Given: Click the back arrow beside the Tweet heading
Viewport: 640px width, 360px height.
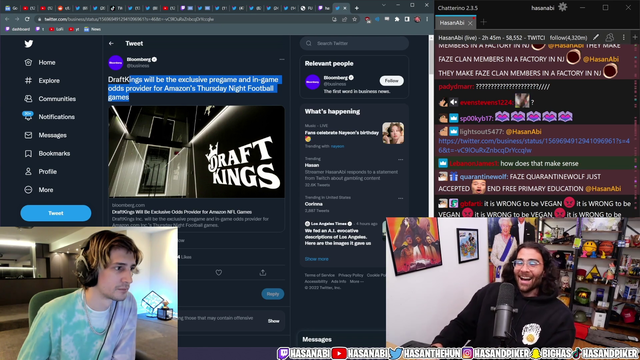Looking at the screenshot, I should [x=111, y=43].
